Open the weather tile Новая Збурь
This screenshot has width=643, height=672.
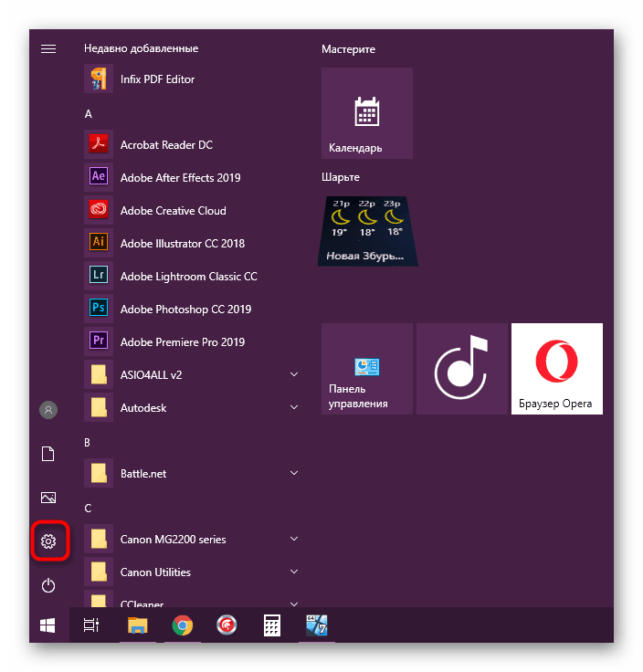[368, 231]
